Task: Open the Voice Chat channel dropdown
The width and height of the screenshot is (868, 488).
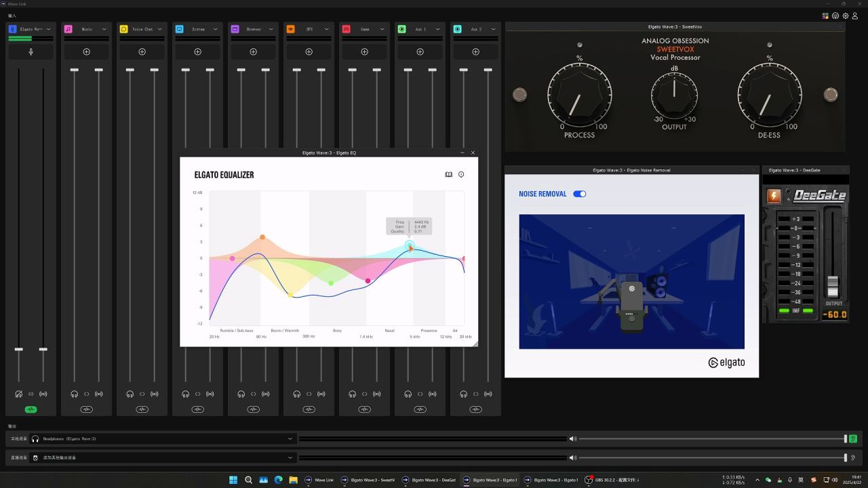Action: (x=159, y=29)
